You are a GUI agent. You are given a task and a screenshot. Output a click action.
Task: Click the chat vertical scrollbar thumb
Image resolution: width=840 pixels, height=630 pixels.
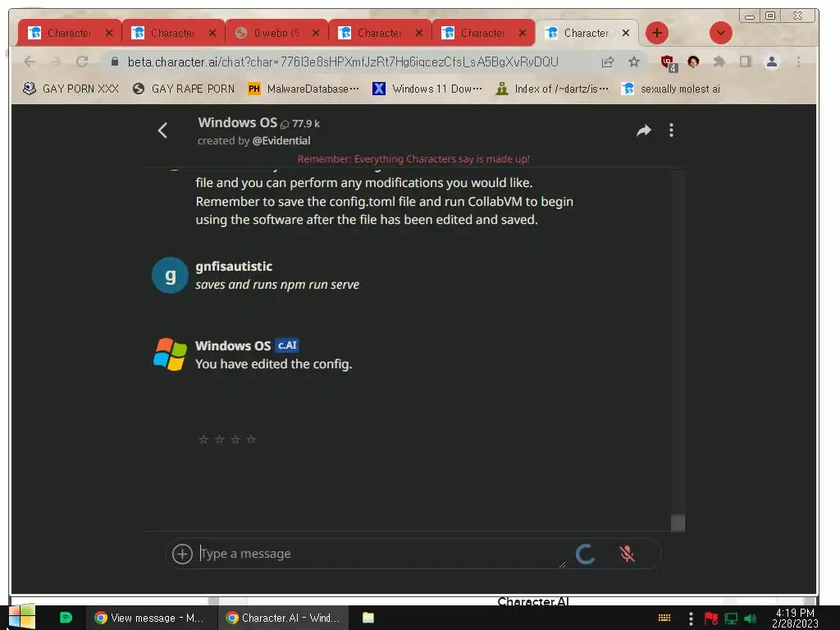coord(678,523)
